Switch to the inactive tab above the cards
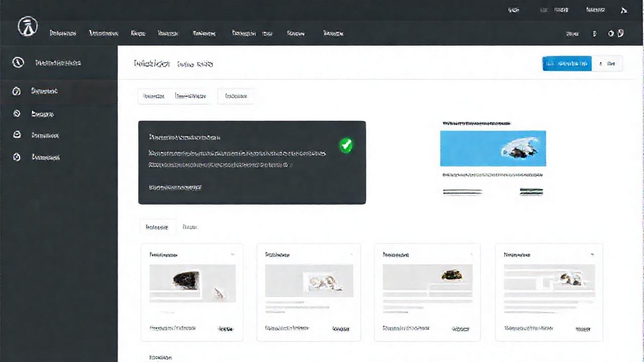644x362 pixels. [190, 227]
